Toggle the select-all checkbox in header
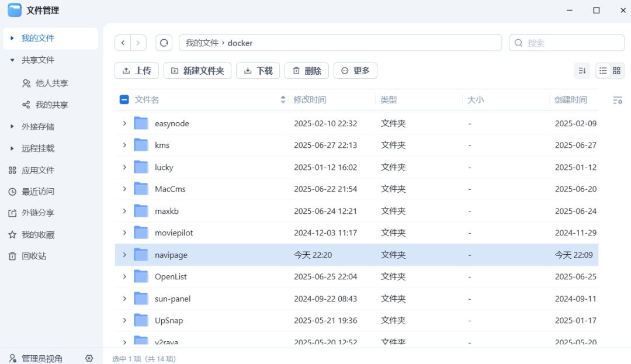The height and width of the screenshot is (364, 631). pos(124,100)
